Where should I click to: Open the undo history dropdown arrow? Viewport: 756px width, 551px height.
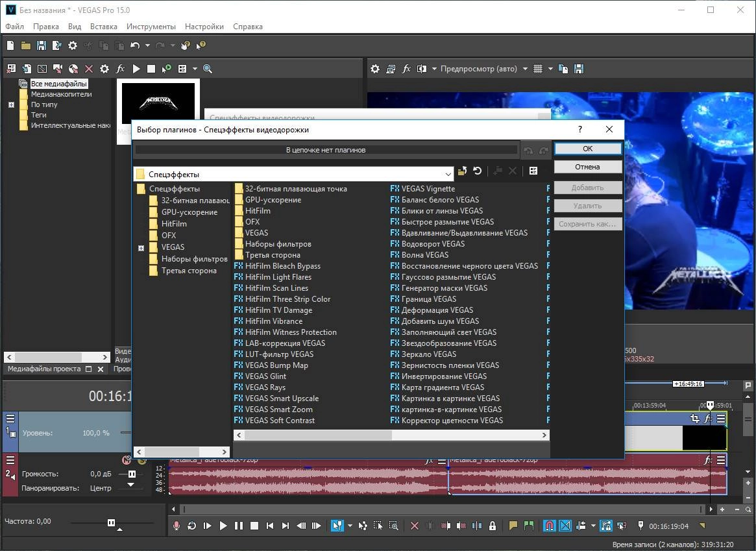(x=147, y=45)
